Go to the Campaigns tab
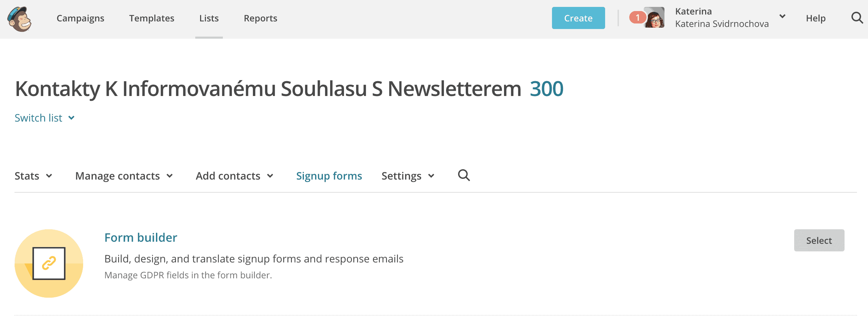The height and width of the screenshot is (317, 868). point(80,18)
